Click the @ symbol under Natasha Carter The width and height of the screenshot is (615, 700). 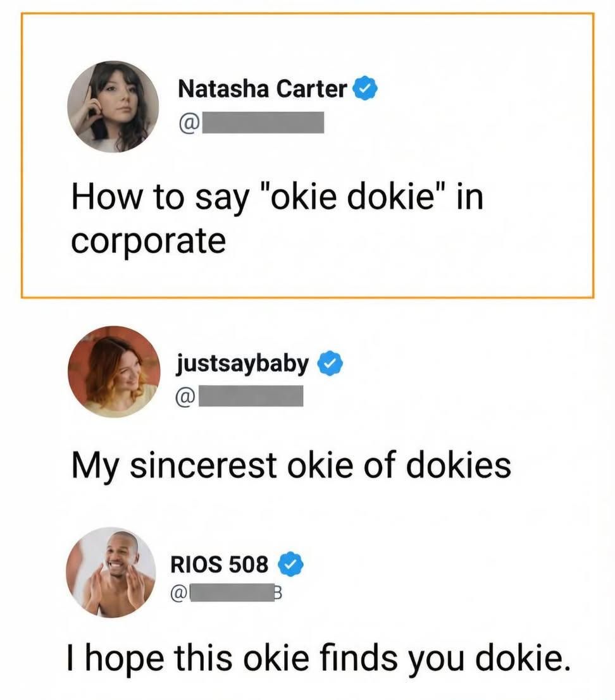tap(188, 122)
